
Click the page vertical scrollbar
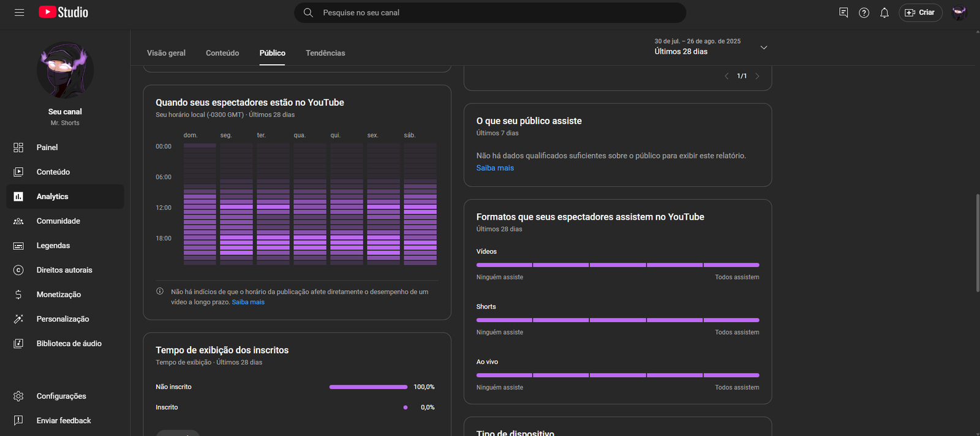coord(977,243)
